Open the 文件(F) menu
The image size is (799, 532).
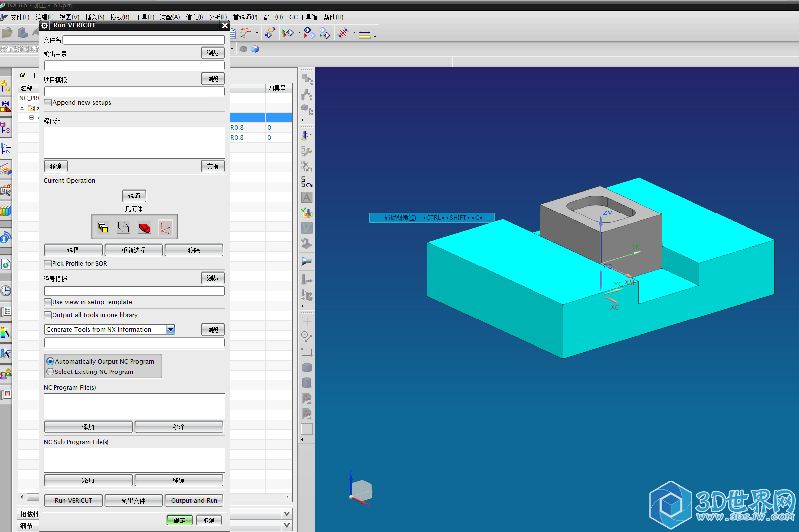click(20, 17)
